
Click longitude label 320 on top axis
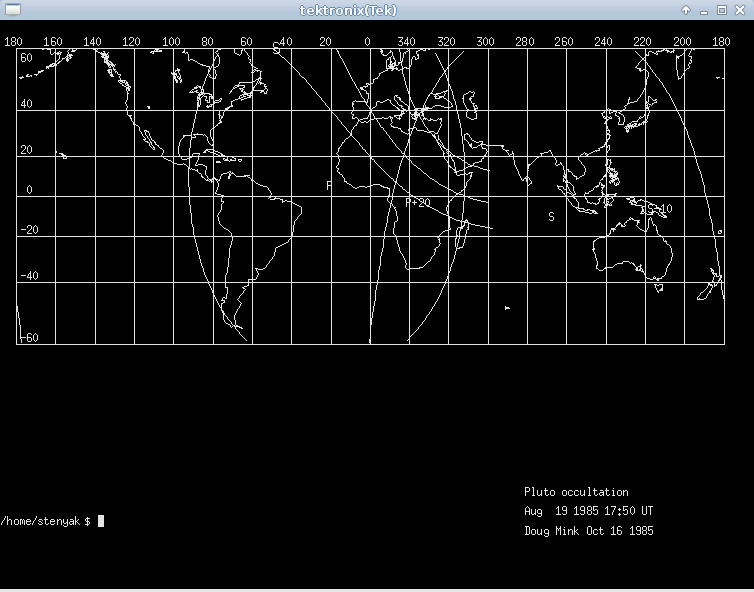click(446, 42)
